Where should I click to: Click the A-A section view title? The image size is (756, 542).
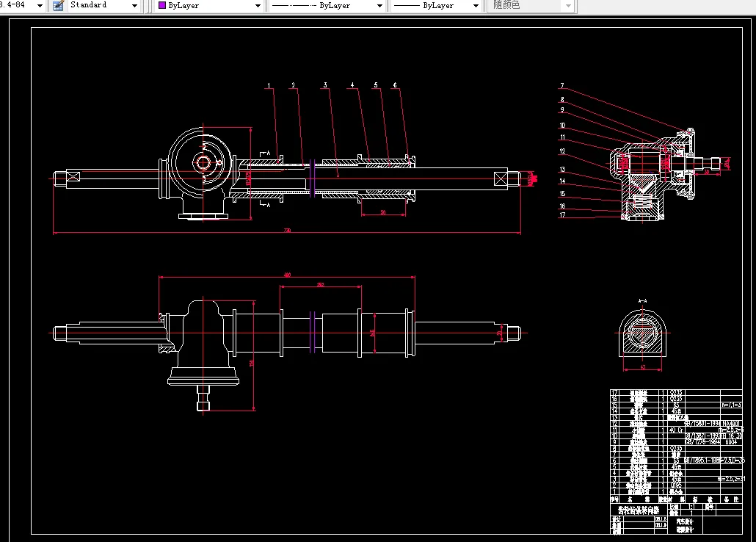tap(642, 300)
